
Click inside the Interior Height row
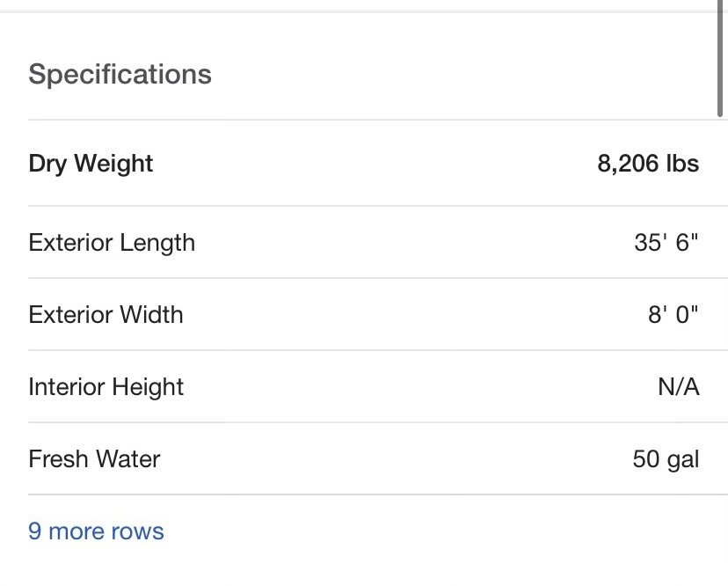378,386
